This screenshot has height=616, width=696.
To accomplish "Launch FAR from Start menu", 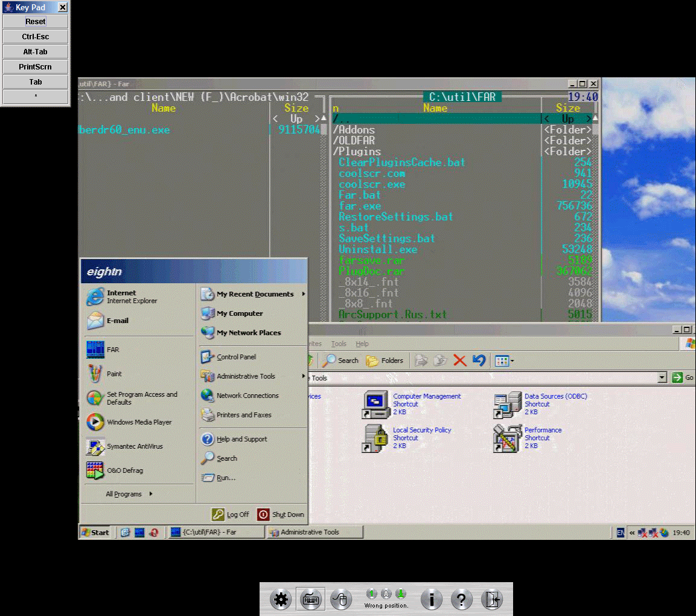I will pyautogui.click(x=112, y=350).
